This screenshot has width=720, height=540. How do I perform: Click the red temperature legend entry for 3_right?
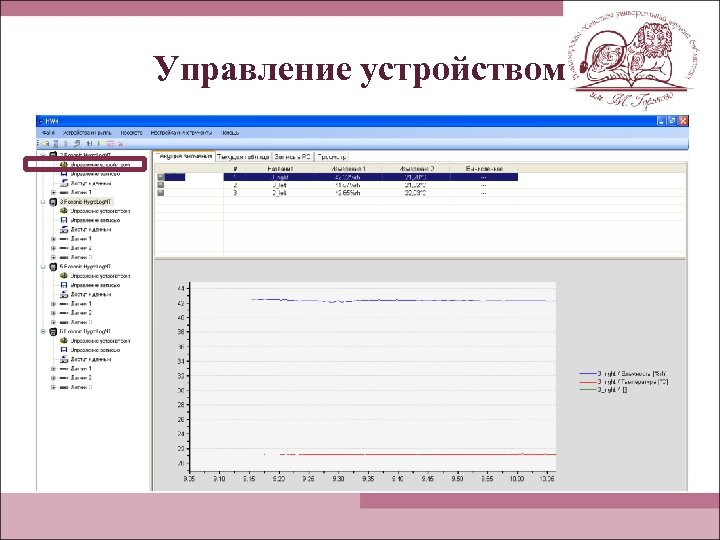pos(624,382)
